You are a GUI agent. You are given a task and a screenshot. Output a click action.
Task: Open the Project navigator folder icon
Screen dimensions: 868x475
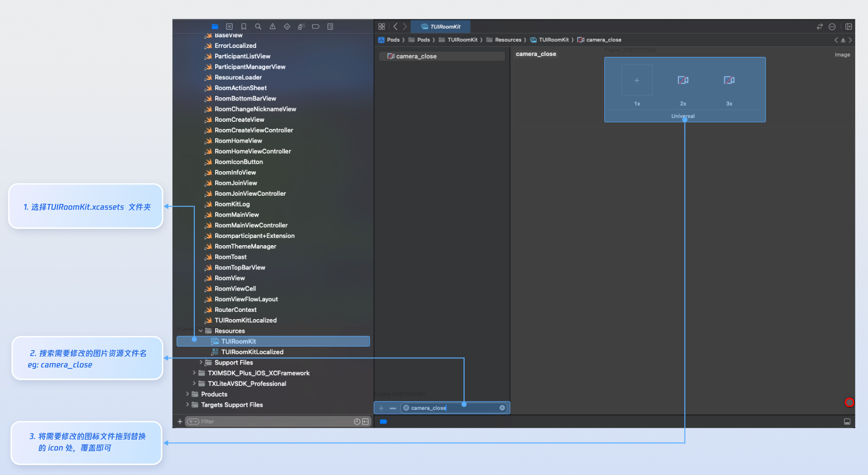[215, 27]
